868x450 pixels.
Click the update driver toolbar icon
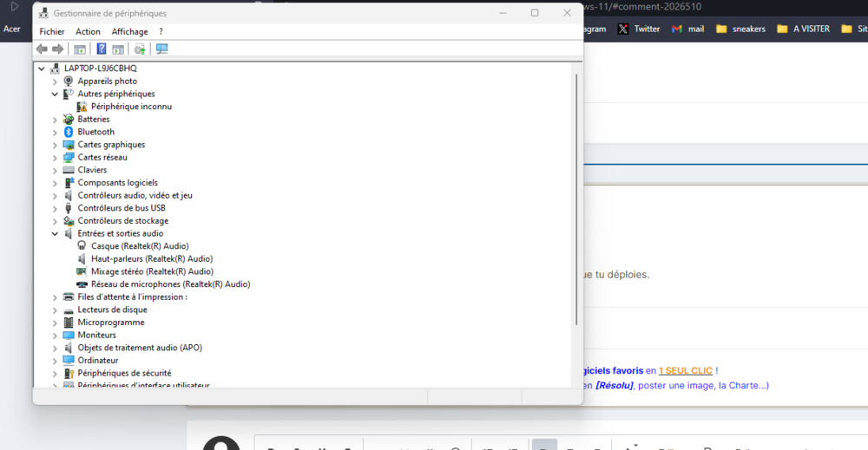pos(140,49)
